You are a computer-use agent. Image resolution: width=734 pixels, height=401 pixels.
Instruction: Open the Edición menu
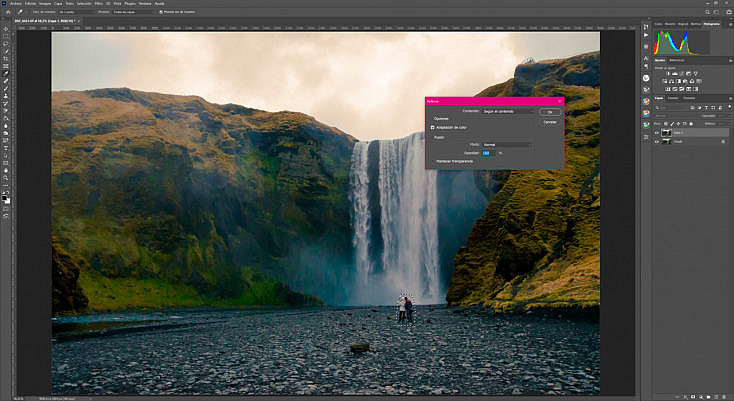pyautogui.click(x=30, y=3)
